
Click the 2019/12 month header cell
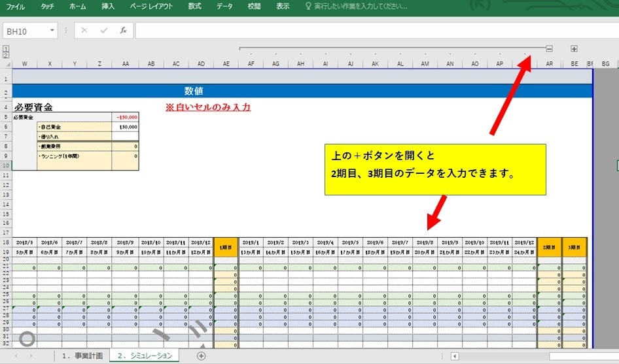pos(524,242)
